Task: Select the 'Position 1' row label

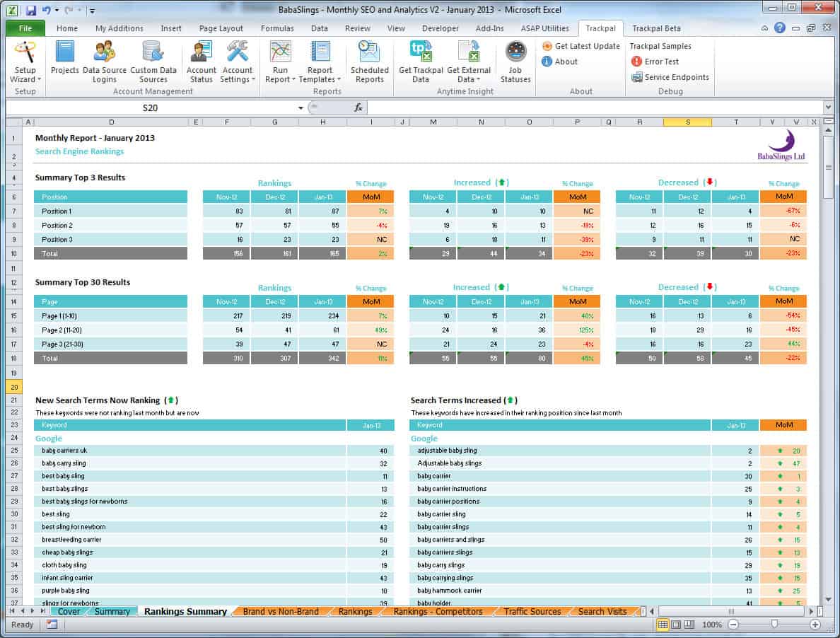Action: [110, 211]
